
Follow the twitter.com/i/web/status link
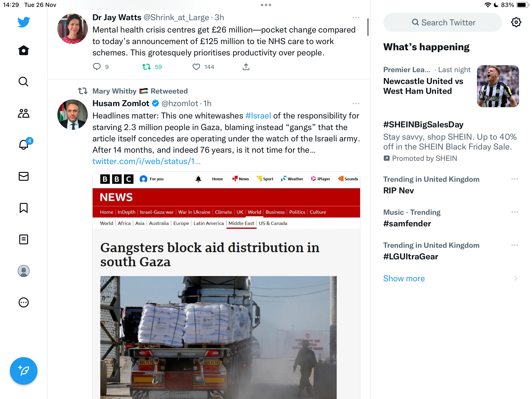click(147, 161)
